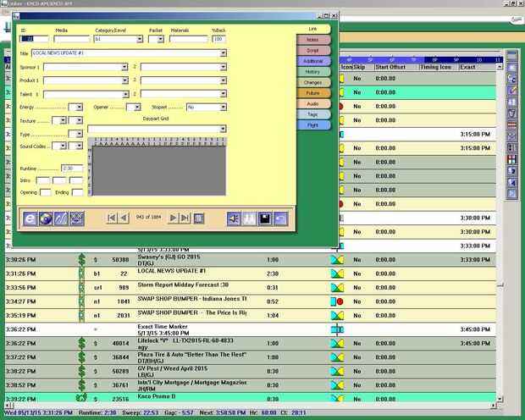Click the Runtime field showing 2:30

click(x=72, y=169)
